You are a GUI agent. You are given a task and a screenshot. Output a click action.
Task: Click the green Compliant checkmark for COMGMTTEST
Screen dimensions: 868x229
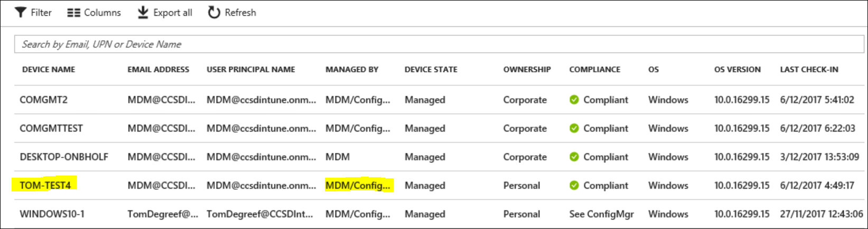point(574,129)
